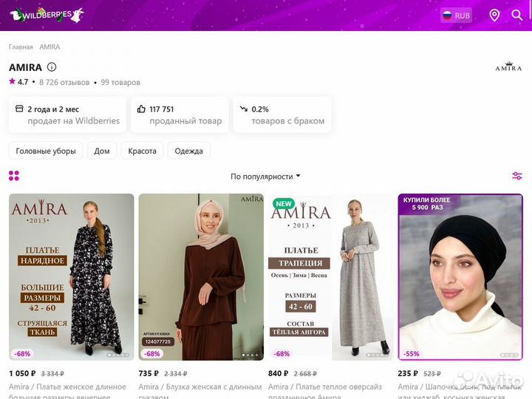Click the 735 ₽ price
Viewport: 532px width, 399px height.
149,374
